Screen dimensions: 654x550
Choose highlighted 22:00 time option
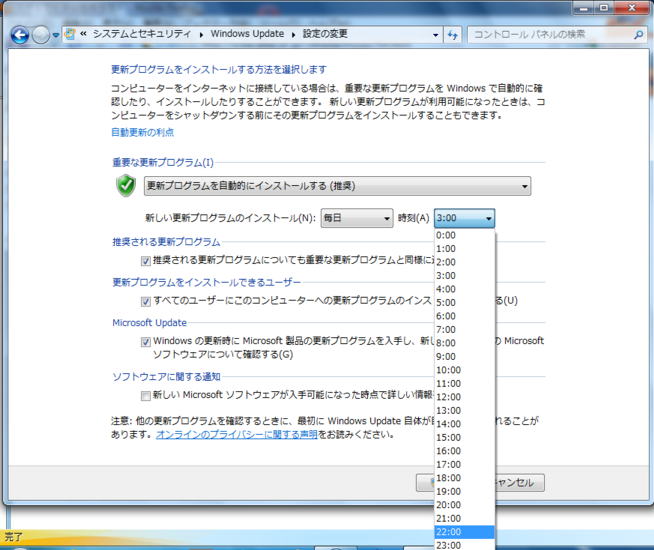464,532
